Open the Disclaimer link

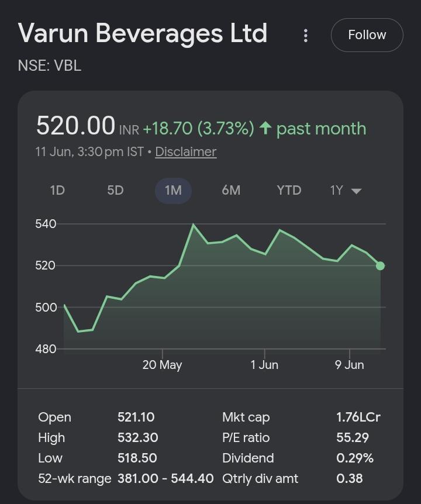pos(186,151)
